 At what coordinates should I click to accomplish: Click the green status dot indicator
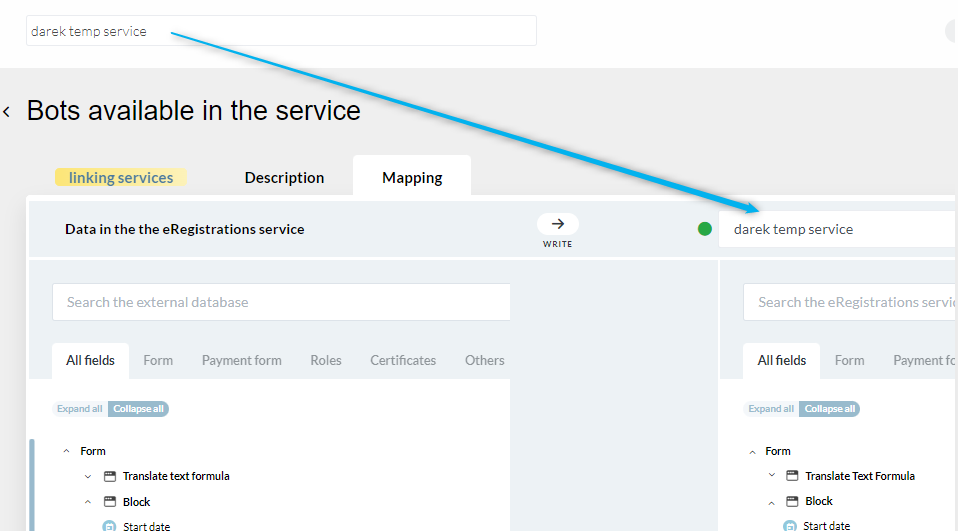704,229
